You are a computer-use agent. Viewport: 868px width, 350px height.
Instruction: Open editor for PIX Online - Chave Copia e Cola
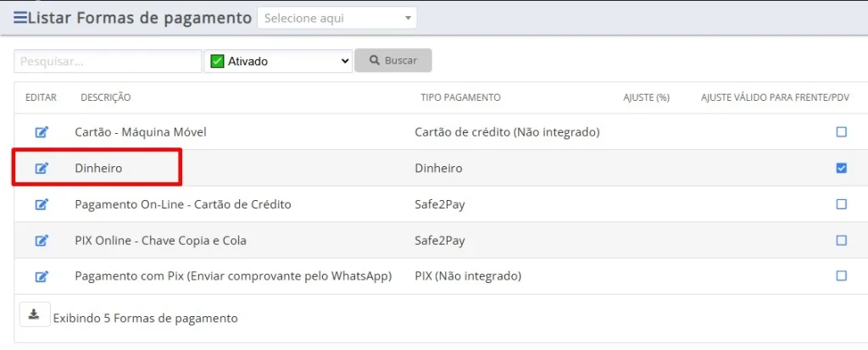point(42,241)
